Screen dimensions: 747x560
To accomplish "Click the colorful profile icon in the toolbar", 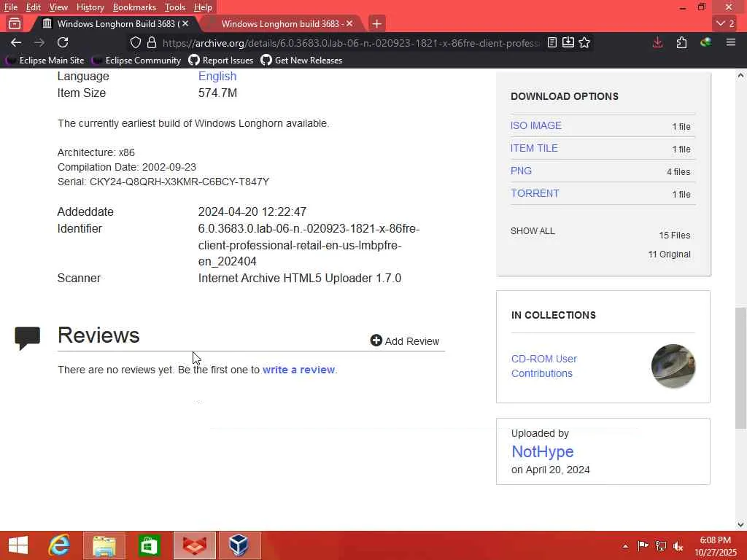I will pos(706,42).
